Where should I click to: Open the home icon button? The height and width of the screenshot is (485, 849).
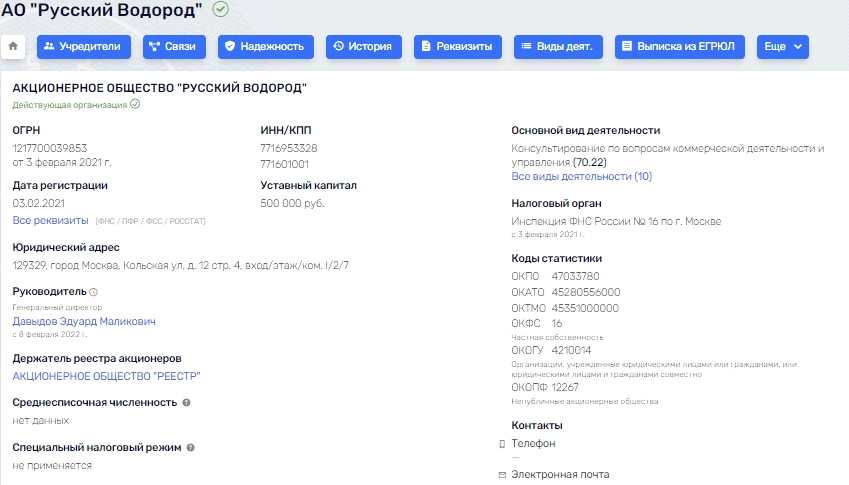pyautogui.click(x=13, y=47)
